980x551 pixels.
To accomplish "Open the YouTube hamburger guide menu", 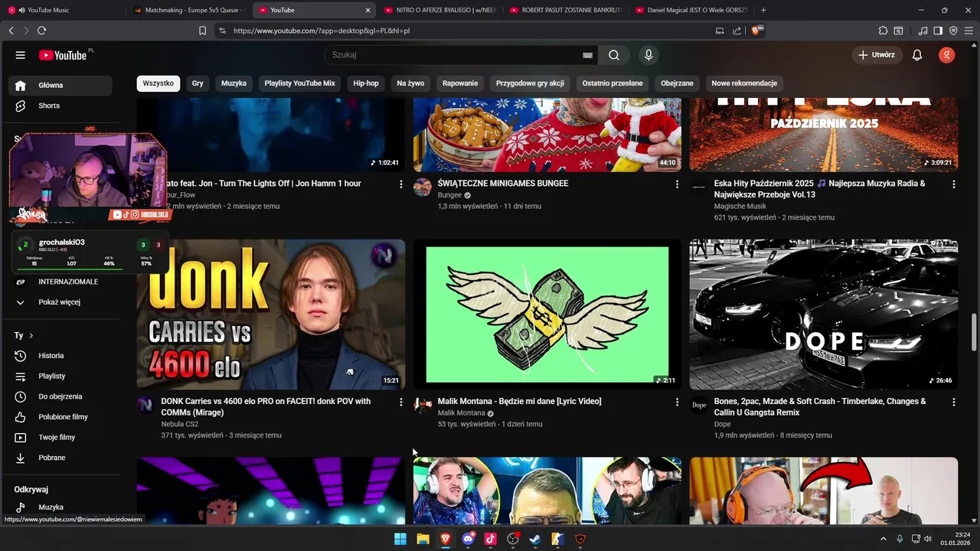I will (21, 55).
